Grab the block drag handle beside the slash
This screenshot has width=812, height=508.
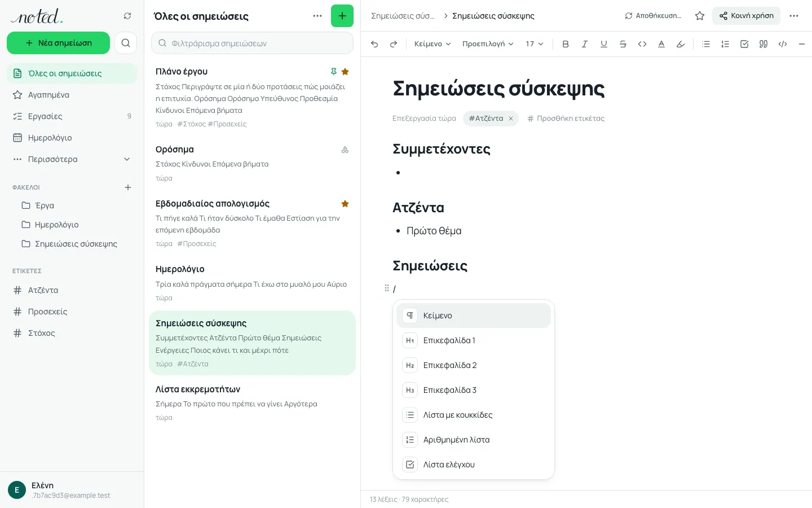coord(387,288)
